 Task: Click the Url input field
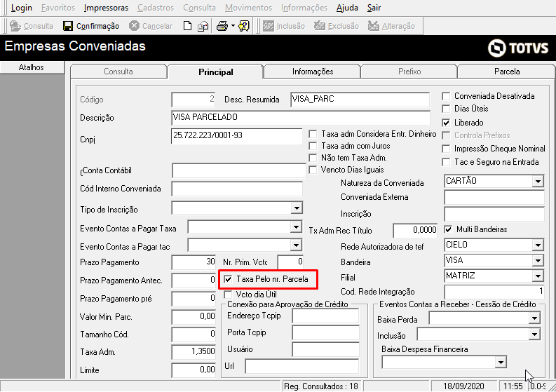301,366
